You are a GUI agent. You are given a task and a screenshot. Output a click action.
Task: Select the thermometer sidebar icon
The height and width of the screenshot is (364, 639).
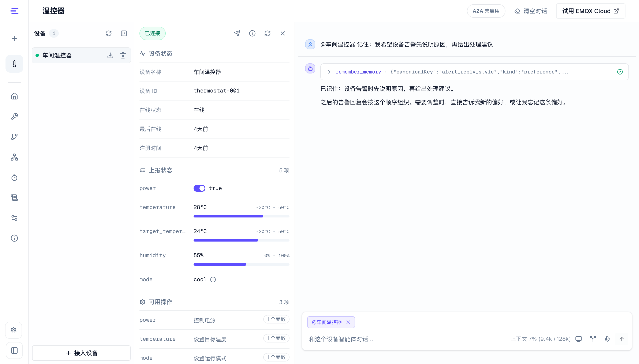14,64
